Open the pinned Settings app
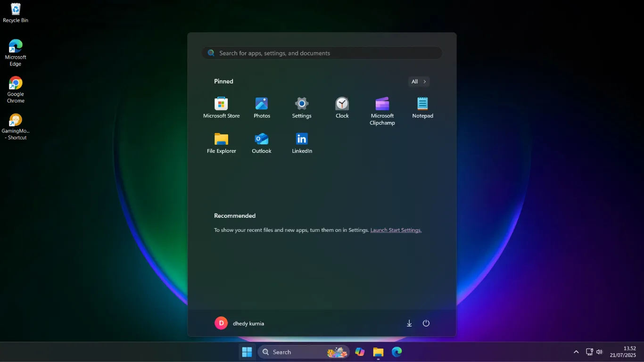The image size is (644, 362). pyautogui.click(x=302, y=108)
